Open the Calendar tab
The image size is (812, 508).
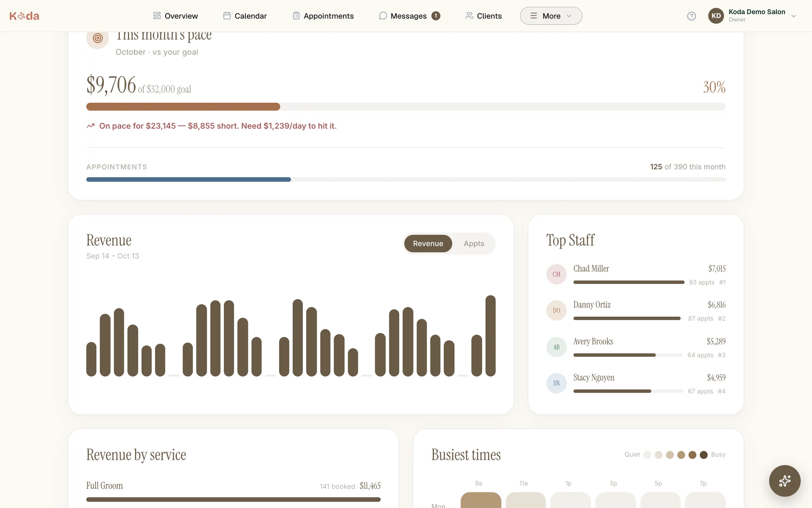[x=245, y=16]
